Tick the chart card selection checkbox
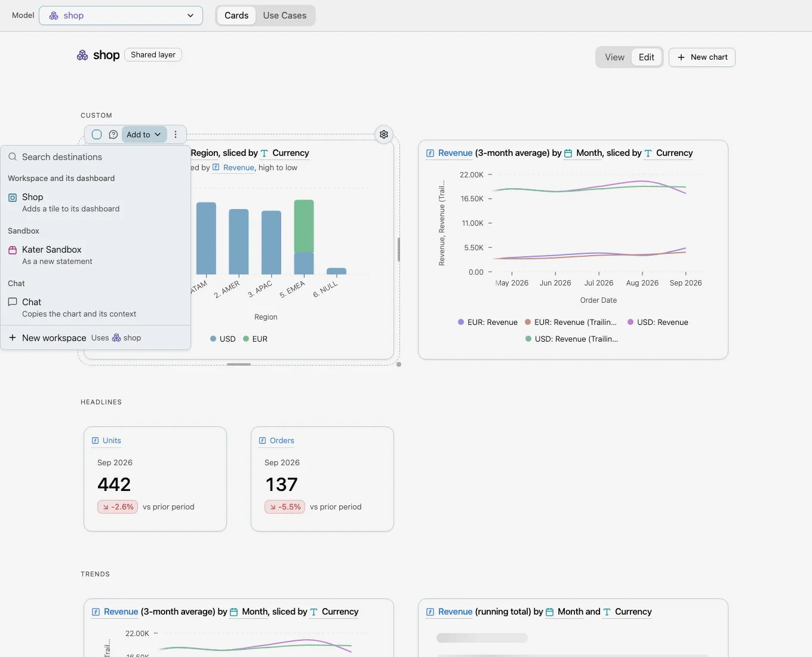The height and width of the screenshot is (657, 812). (x=97, y=134)
